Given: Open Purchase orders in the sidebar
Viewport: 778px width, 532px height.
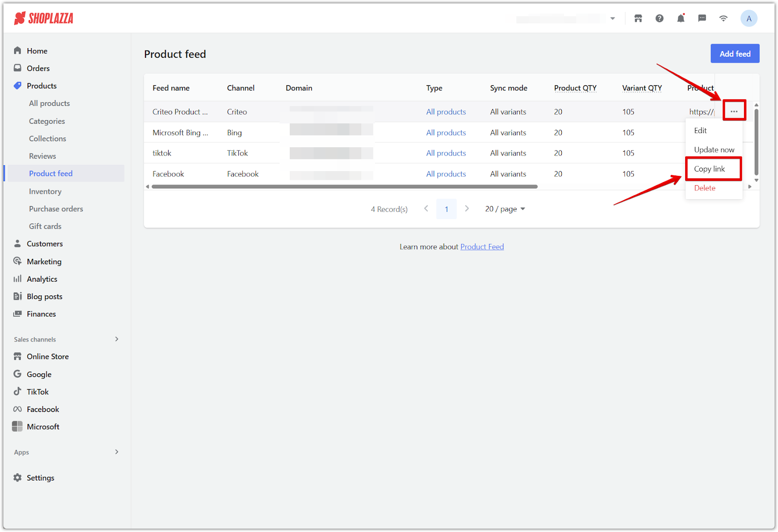Looking at the screenshot, I should 56,209.
